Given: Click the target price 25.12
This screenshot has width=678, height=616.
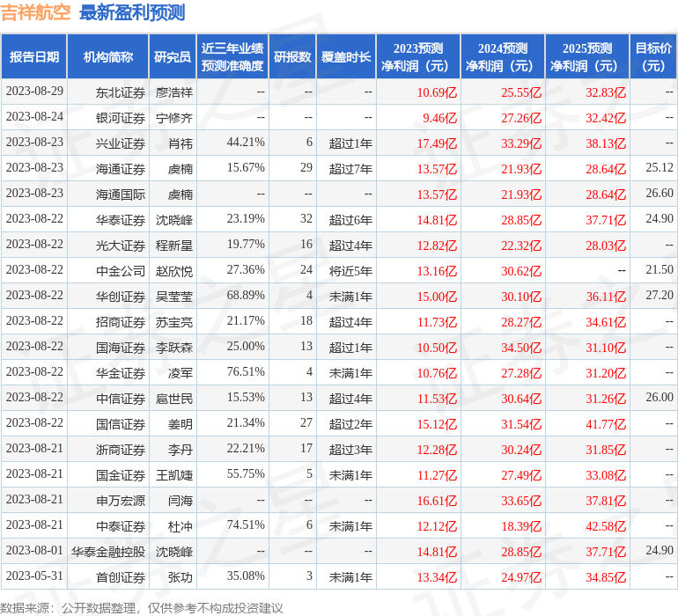Looking at the screenshot, I should [660, 168].
